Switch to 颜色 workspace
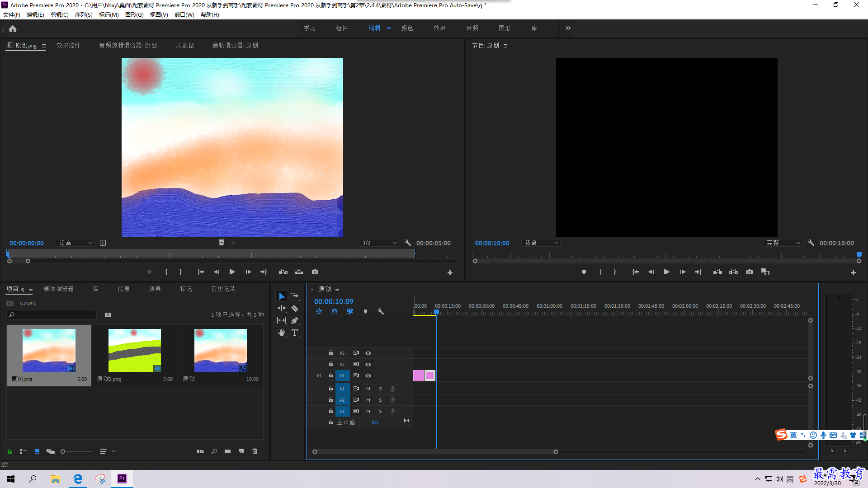 click(x=407, y=28)
